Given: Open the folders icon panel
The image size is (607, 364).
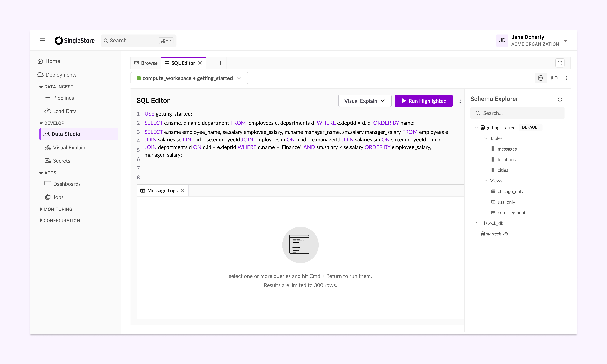Looking at the screenshot, I should pos(554,78).
